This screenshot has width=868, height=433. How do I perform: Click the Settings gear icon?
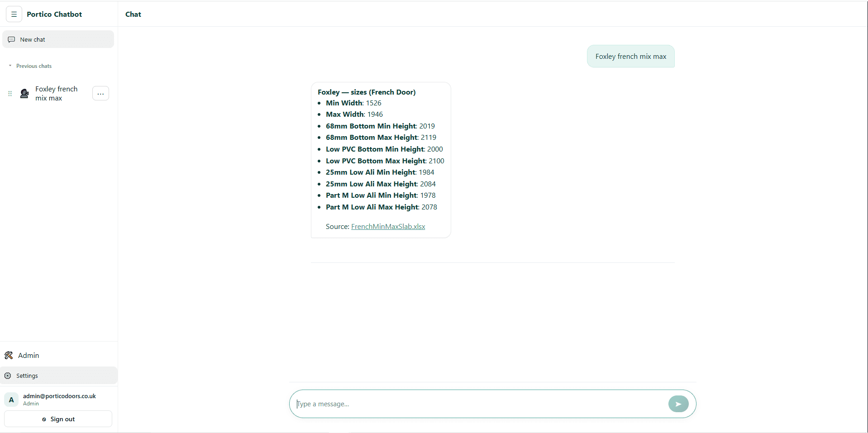coord(8,376)
